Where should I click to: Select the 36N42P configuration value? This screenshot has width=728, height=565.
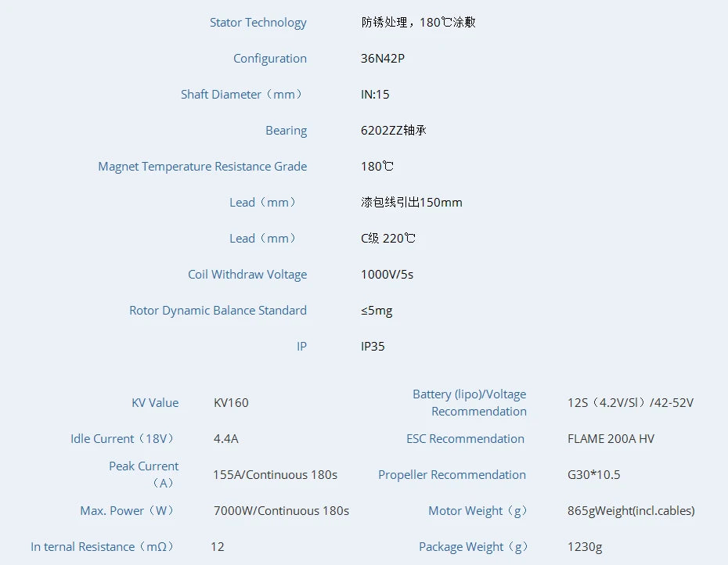coord(383,59)
